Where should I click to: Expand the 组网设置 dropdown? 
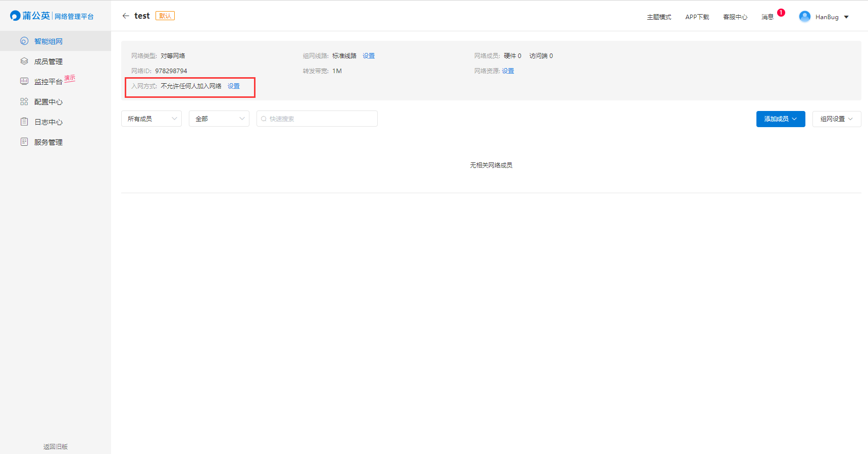(837, 119)
